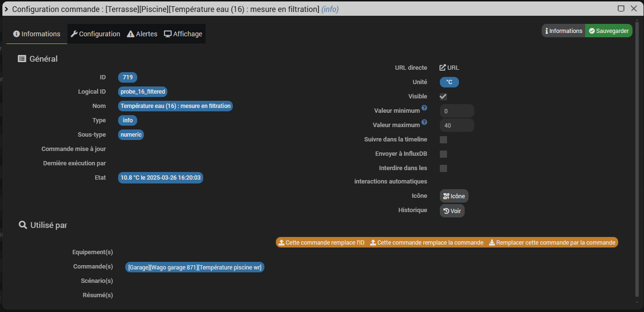Click the numeric Sous-type badge
This screenshot has height=312, width=644.
coord(131,135)
